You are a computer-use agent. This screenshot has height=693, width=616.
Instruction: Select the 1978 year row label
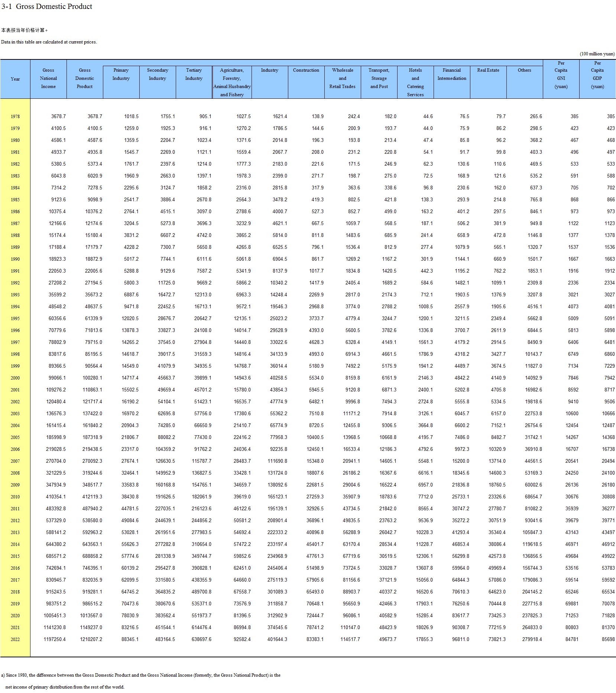15,117
